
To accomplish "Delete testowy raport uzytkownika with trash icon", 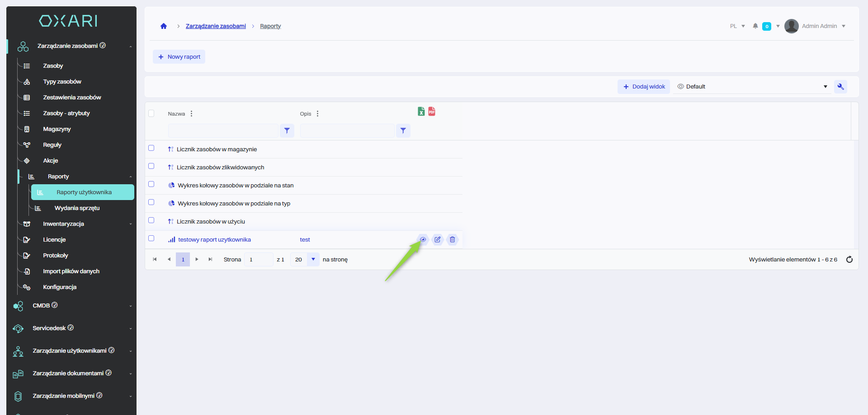I will pyautogui.click(x=453, y=239).
